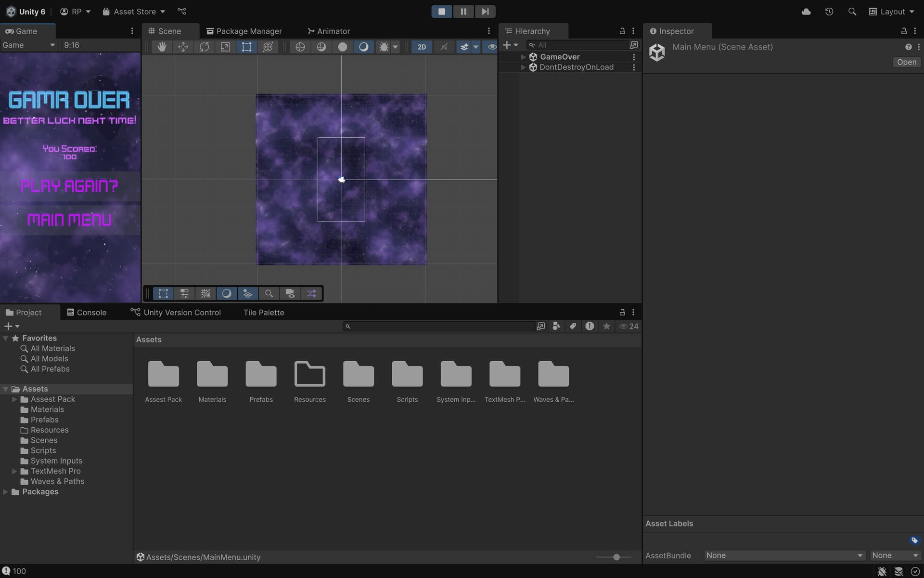Click the cloud services icon

pos(806,12)
